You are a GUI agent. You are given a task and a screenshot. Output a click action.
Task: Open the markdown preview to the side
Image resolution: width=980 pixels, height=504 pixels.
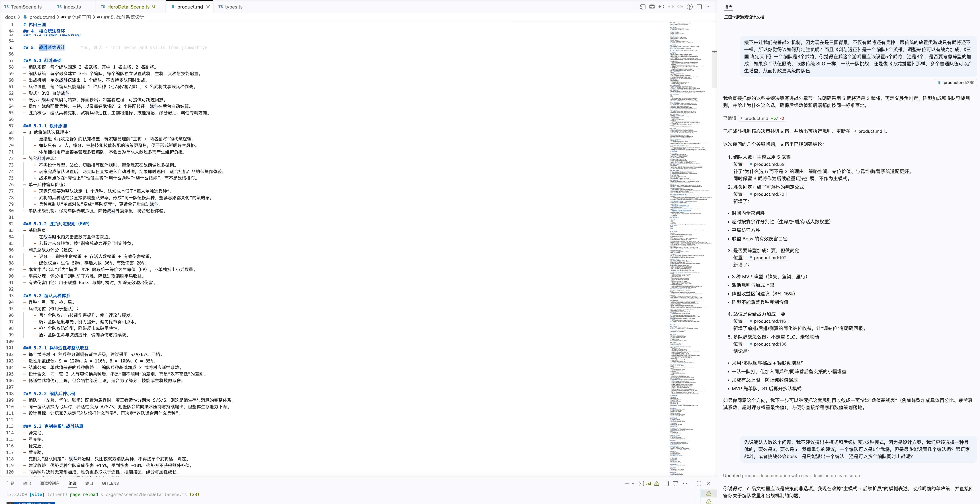(643, 7)
